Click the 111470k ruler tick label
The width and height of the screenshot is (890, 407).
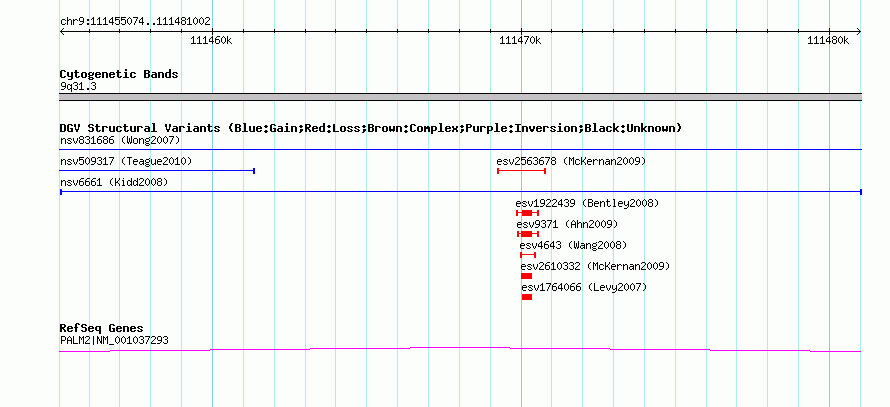click(520, 40)
